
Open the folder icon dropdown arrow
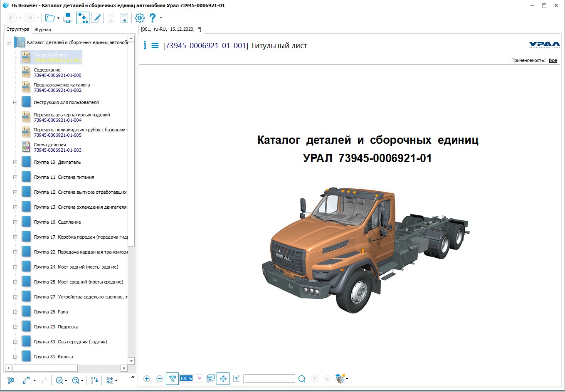pyautogui.click(x=58, y=18)
